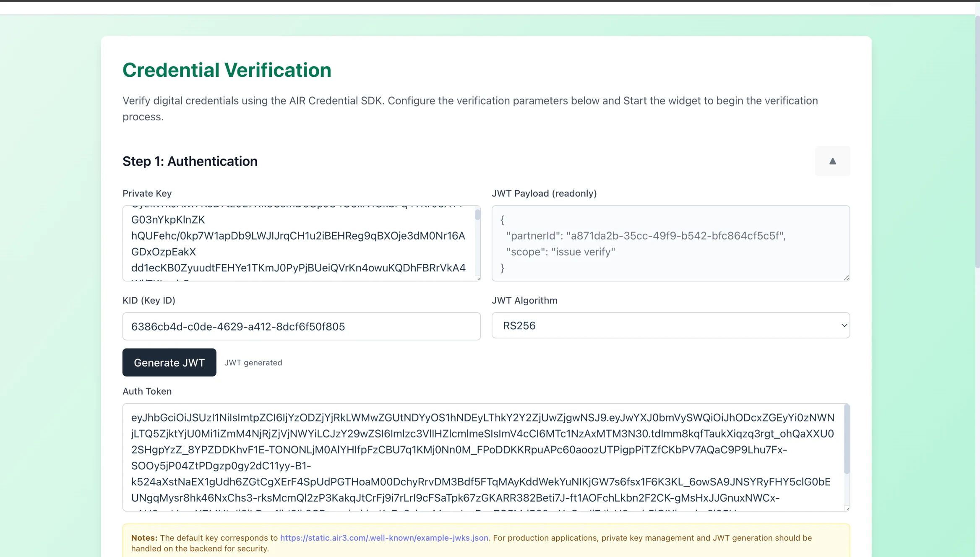Collapse the Step 1: Authentication section

click(832, 161)
